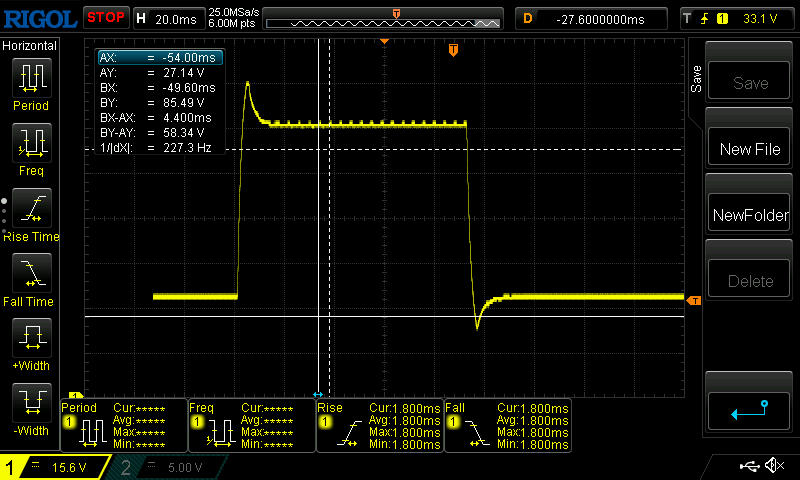Click the cyan cursor position marker at bottom
800x480 pixels.
point(318,394)
